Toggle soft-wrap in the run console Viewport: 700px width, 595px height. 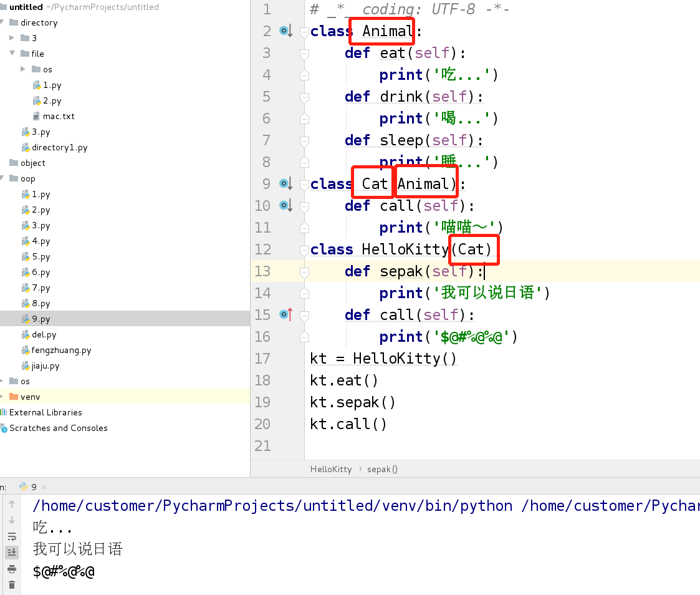(x=12, y=536)
